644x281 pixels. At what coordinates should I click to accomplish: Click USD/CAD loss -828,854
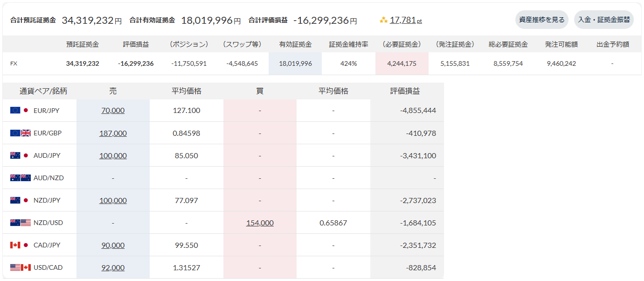[421, 267]
